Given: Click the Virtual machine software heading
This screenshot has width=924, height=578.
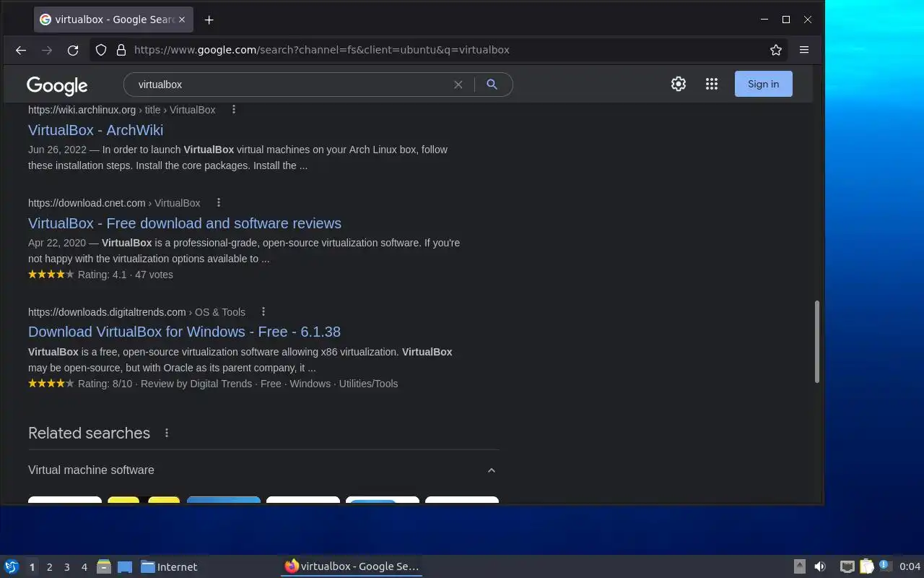Looking at the screenshot, I should point(91,470).
